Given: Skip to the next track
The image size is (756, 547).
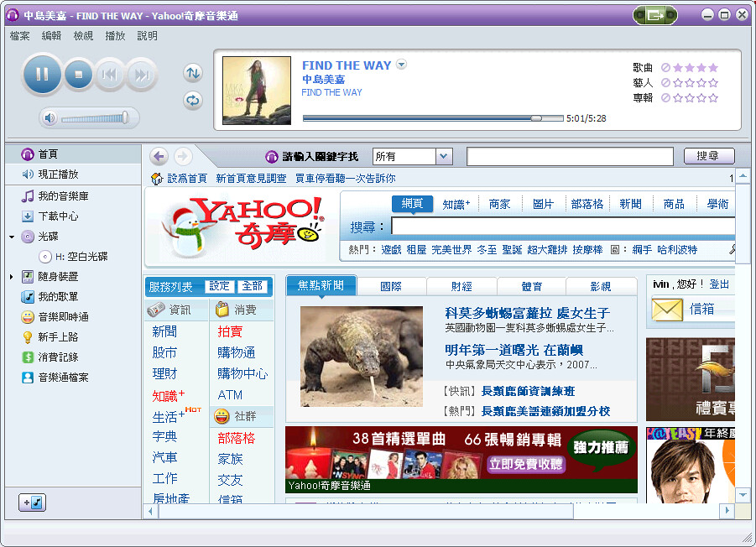Looking at the screenshot, I should 142,76.
